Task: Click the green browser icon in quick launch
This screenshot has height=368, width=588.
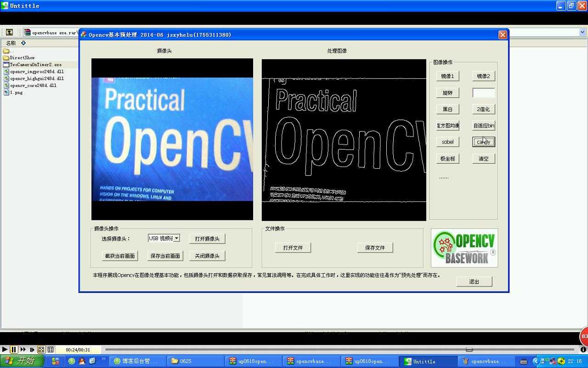Action: [72, 361]
